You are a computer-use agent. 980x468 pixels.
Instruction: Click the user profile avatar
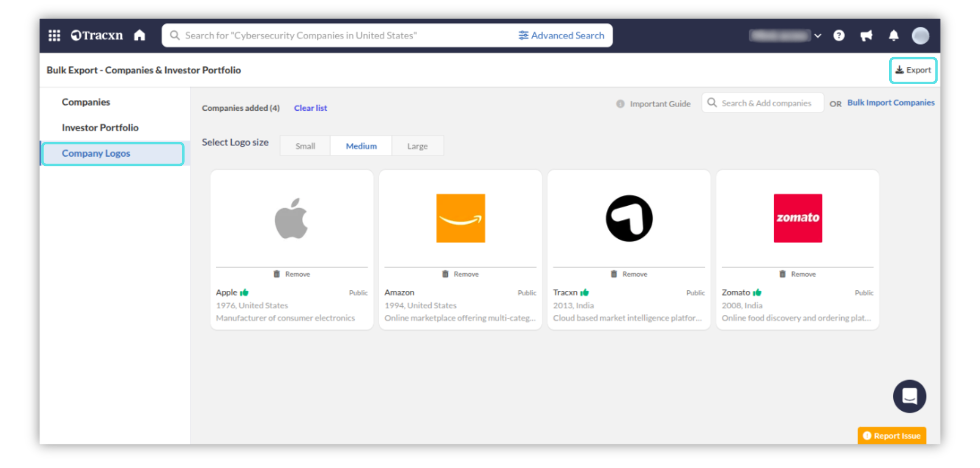coord(920,35)
